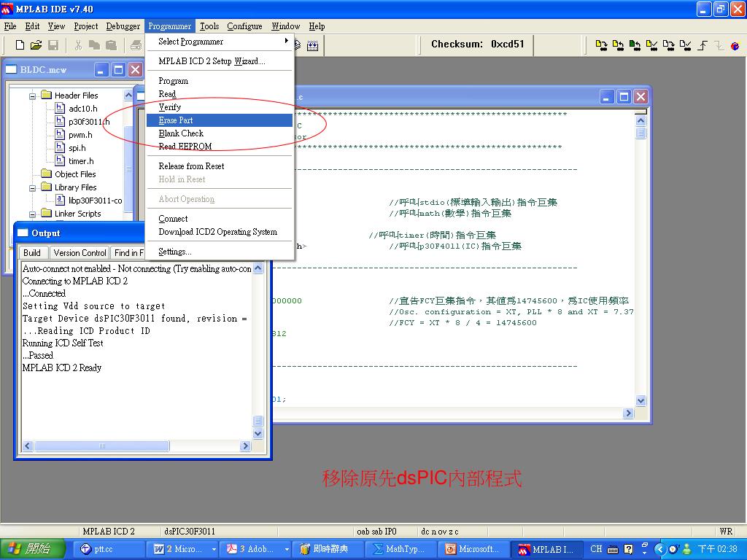Image resolution: width=747 pixels, height=560 pixels.
Task: Click the Read target device icon
Action: tap(618, 45)
